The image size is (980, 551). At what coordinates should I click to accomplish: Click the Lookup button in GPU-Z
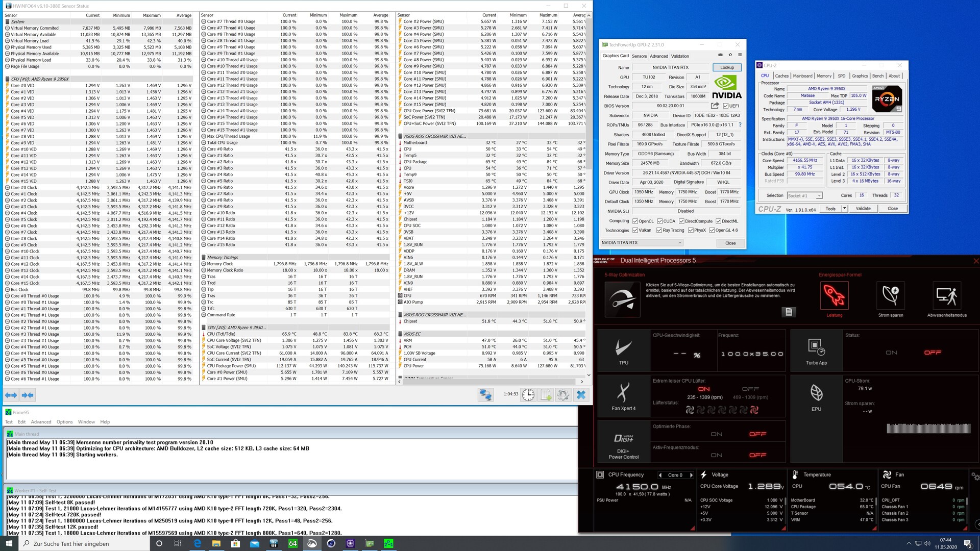(x=727, y=67)
